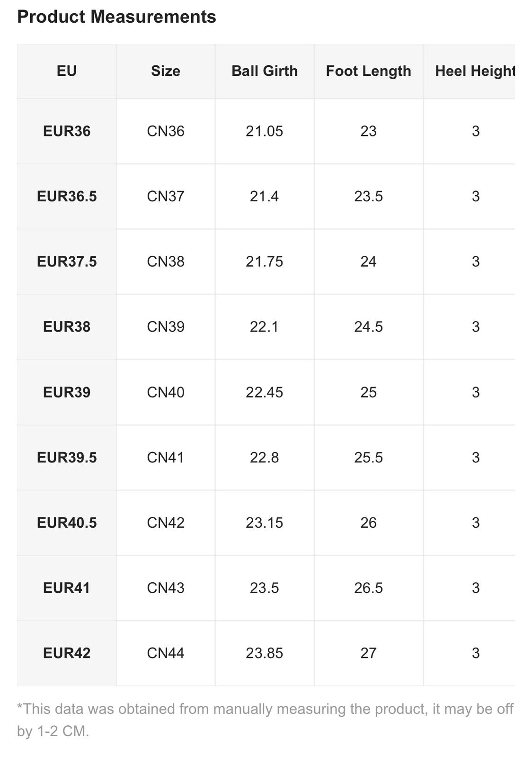The image size is (532, 758).
Task: Select the EUR39.5 row label
Action: click(67, 458)
